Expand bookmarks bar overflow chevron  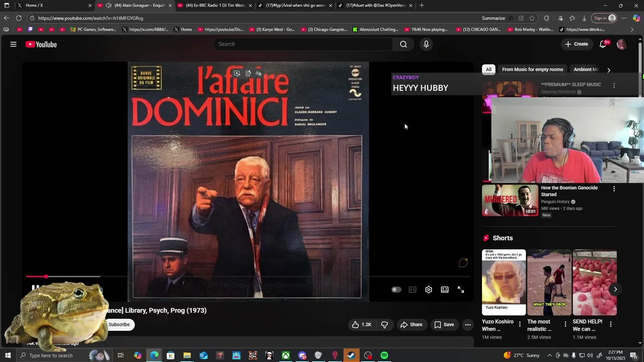[x=632, y=30]
